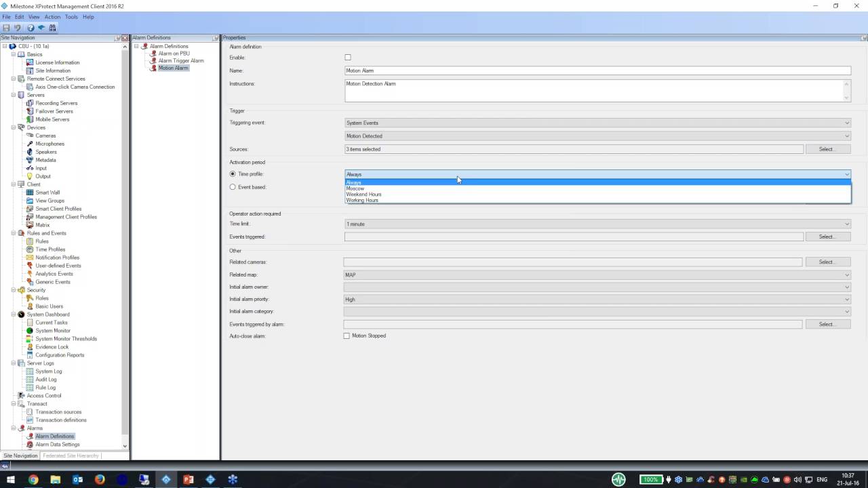Viewport: 868px width, 488px height.
Task: Open Chrome from the taskbar
Action: (x=33, y=479)
